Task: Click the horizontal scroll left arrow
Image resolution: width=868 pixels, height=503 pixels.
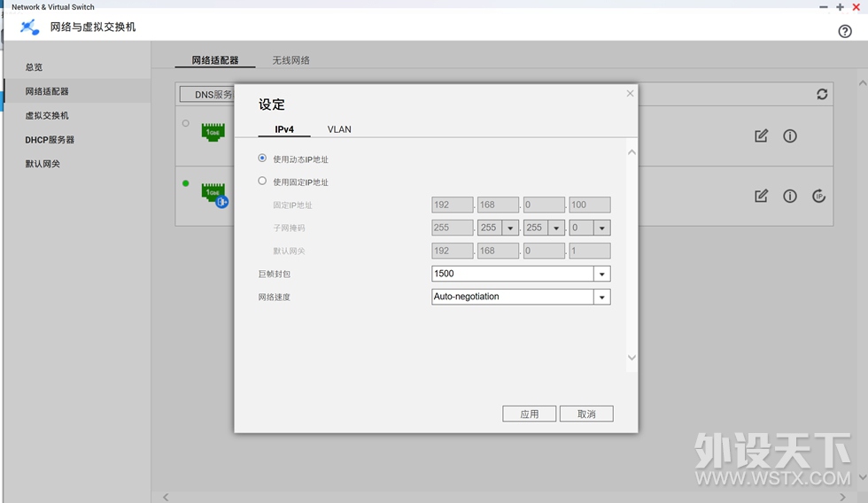Action: coord(166,497)
